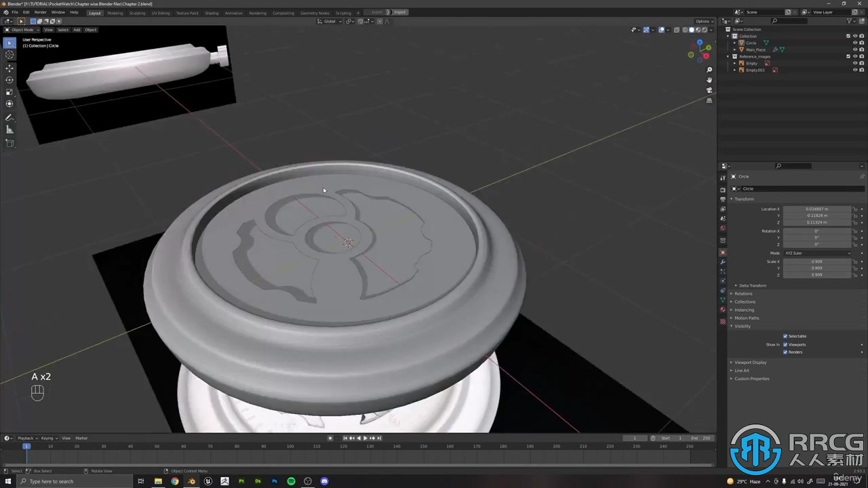
Task: Click the viewport zoom magnifier icon
Action: pyautogui.click(x=709, y=70)
